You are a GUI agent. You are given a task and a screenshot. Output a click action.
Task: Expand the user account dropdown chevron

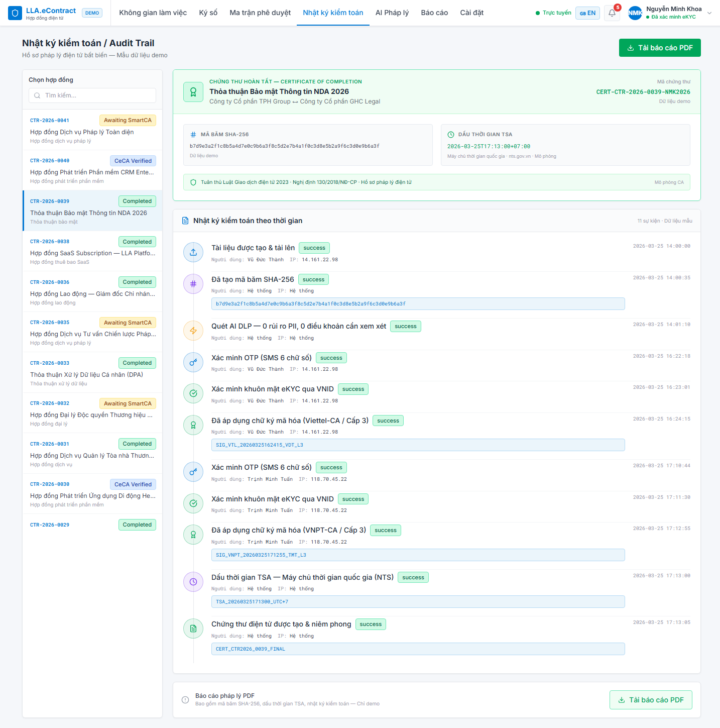(709, 13)
